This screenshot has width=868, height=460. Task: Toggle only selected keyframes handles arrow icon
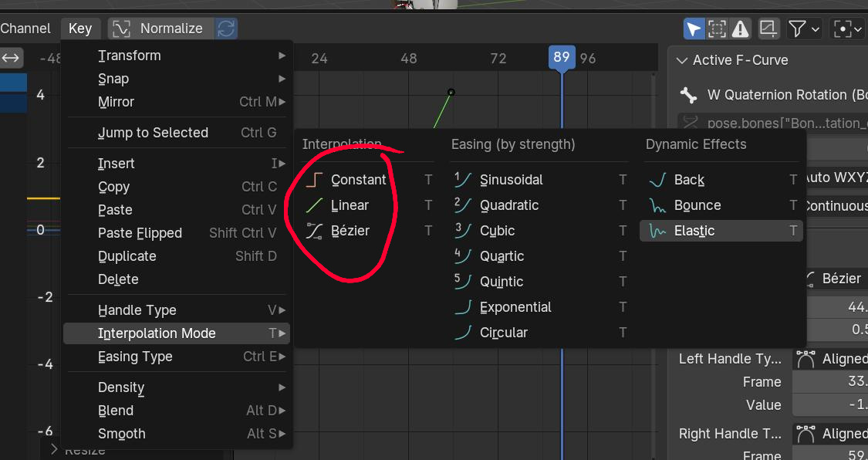click(x=694, y=29)
